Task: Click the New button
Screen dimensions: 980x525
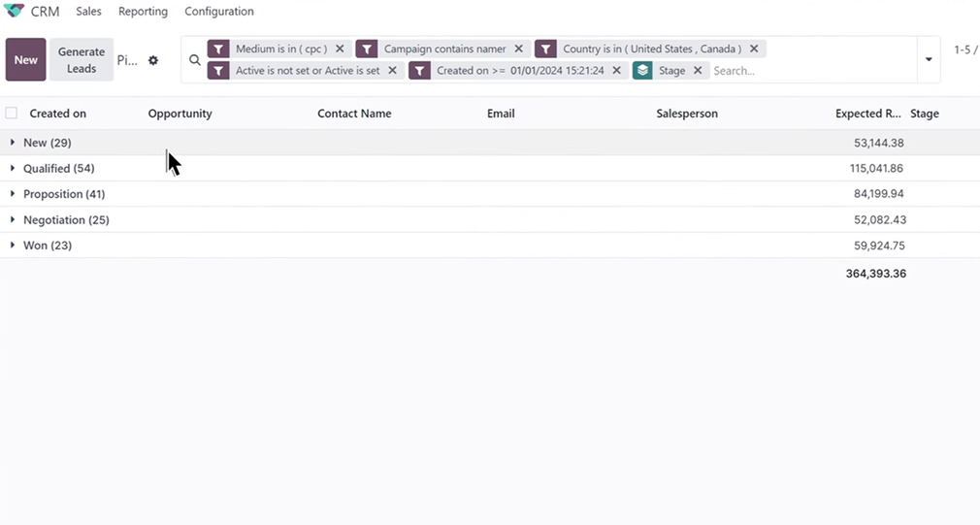Action: click(26, 60)
